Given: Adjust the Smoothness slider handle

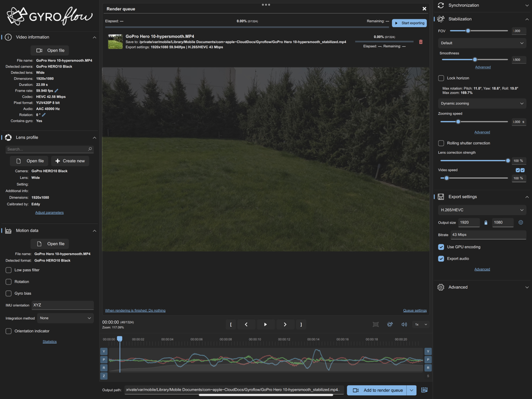Looking at the screenshot, I should (475, 60).
